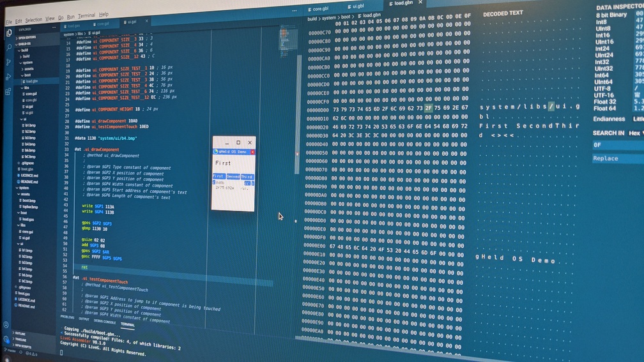Open the Terminal menu in menu bar

coord(86,15)
